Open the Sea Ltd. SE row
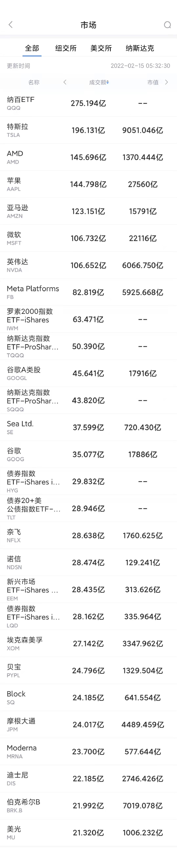 click(88, 428)
